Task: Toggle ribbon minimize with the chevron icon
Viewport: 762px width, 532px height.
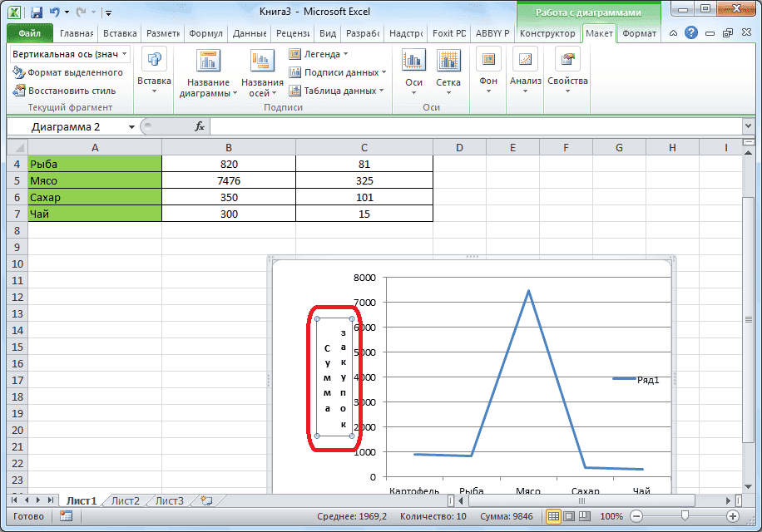Action: click(675, 33)
